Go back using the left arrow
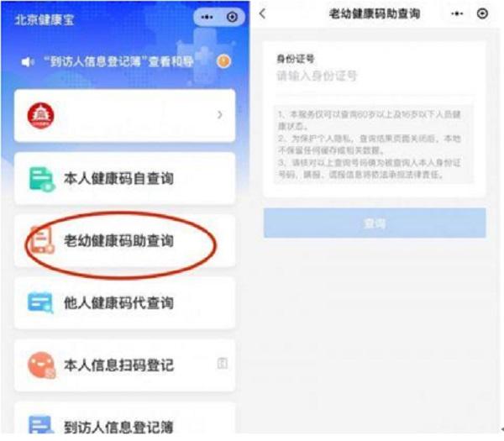 (x=263, y=13)
